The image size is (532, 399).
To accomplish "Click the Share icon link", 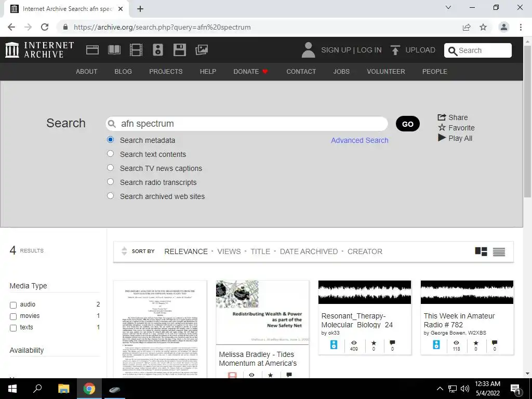I will (453, 117).
